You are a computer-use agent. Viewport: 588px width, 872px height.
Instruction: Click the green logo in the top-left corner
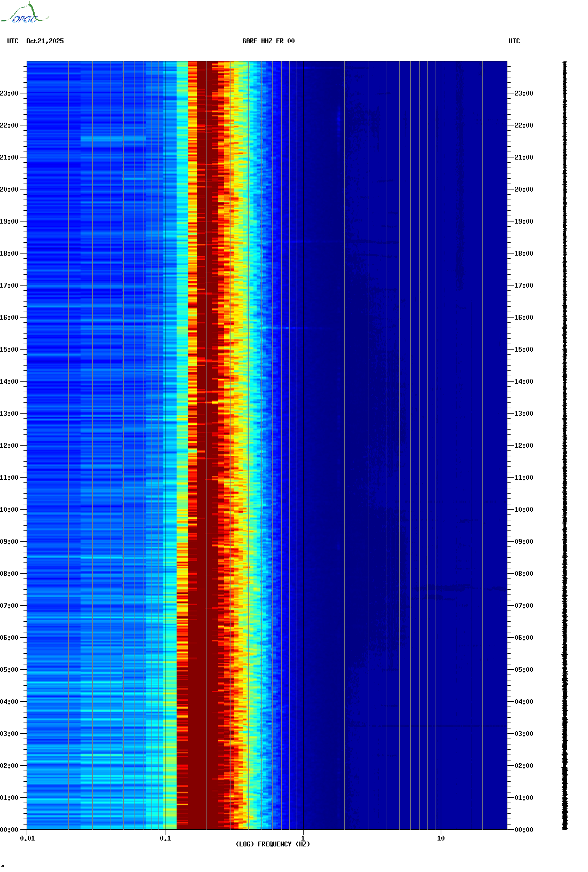(24, 14)
